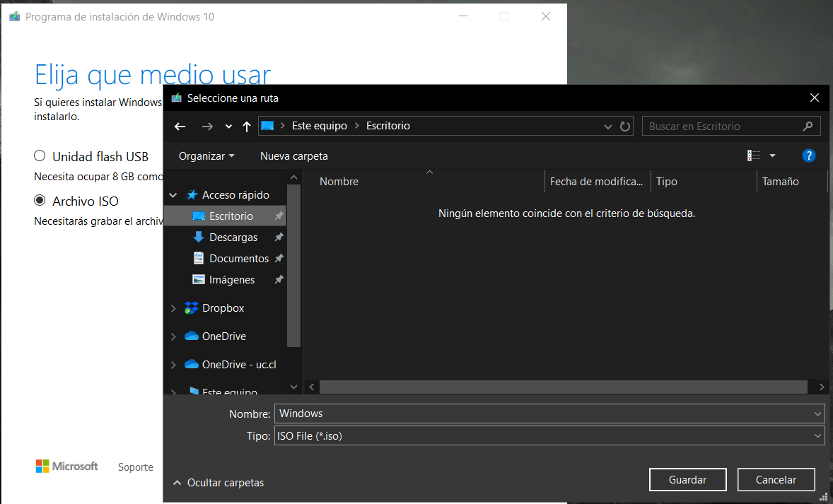Select Escritorio in the sidebar
833x504 pixels.
(x=231, y=216)
